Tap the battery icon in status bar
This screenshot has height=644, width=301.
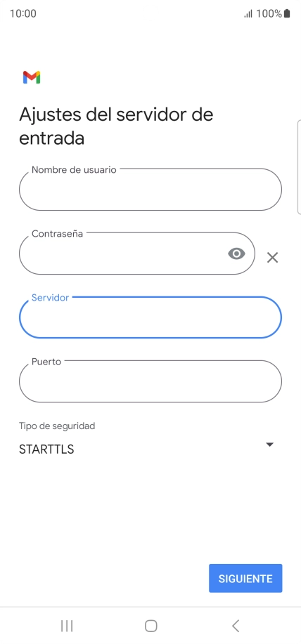point(287,13)
